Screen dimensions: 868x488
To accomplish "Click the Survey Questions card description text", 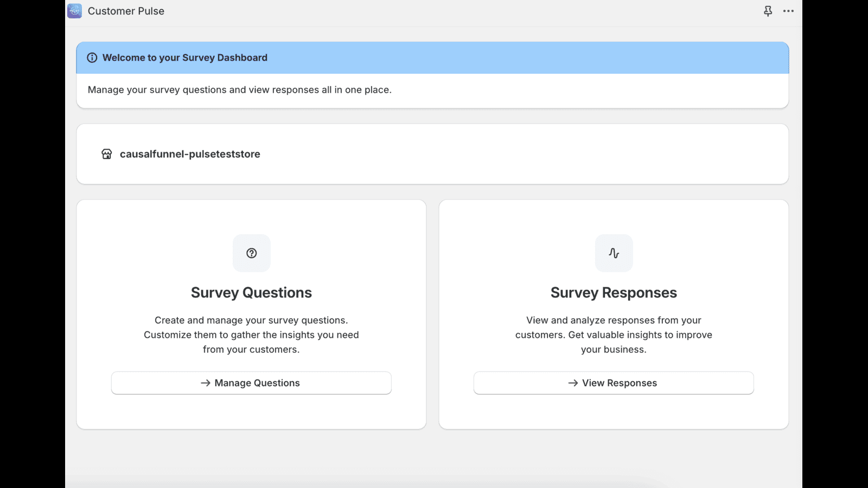I will tap(251, 335).
